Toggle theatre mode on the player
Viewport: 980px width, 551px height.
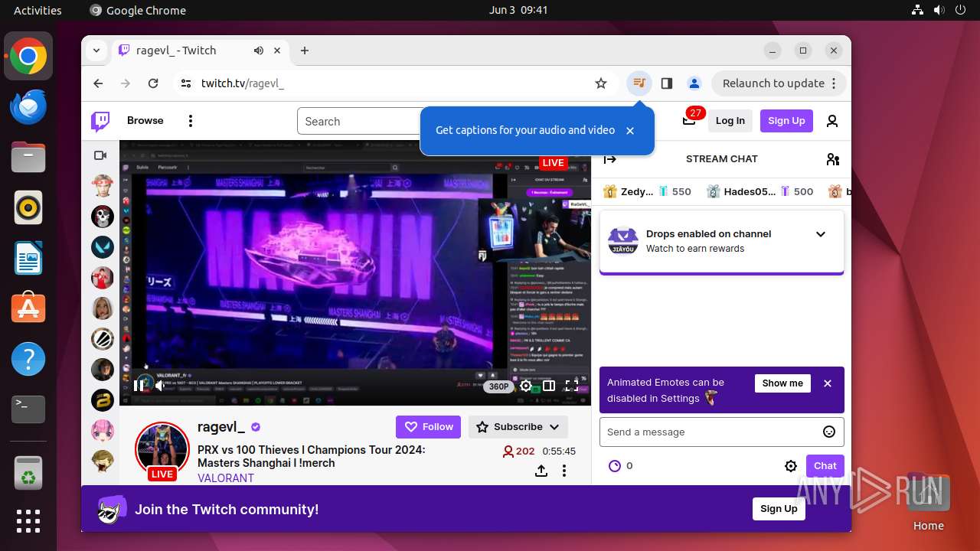[549, 386]
